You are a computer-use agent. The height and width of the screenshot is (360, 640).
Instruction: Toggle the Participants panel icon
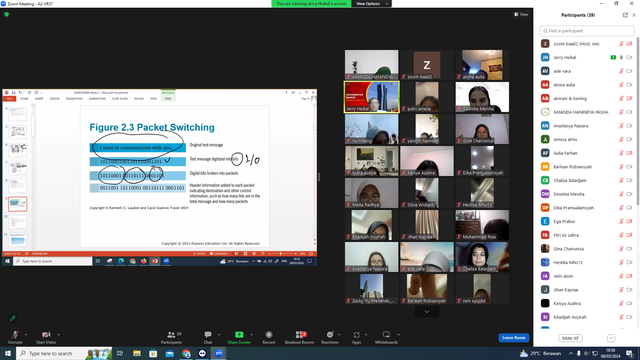click(171, 335)
